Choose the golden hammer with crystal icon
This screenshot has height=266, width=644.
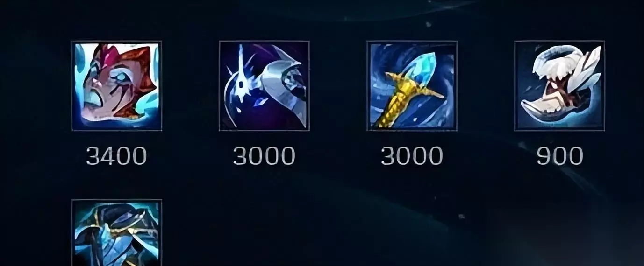coord(412,86)
